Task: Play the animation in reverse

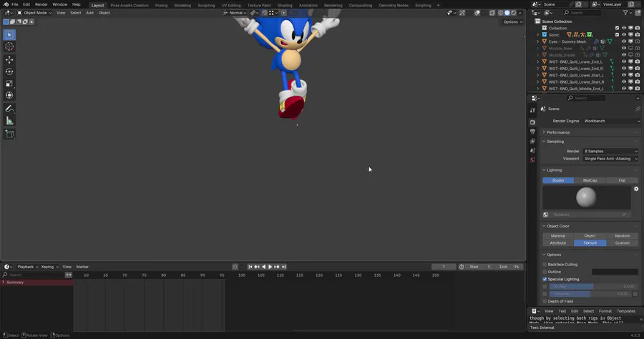Action: [263, 267]
